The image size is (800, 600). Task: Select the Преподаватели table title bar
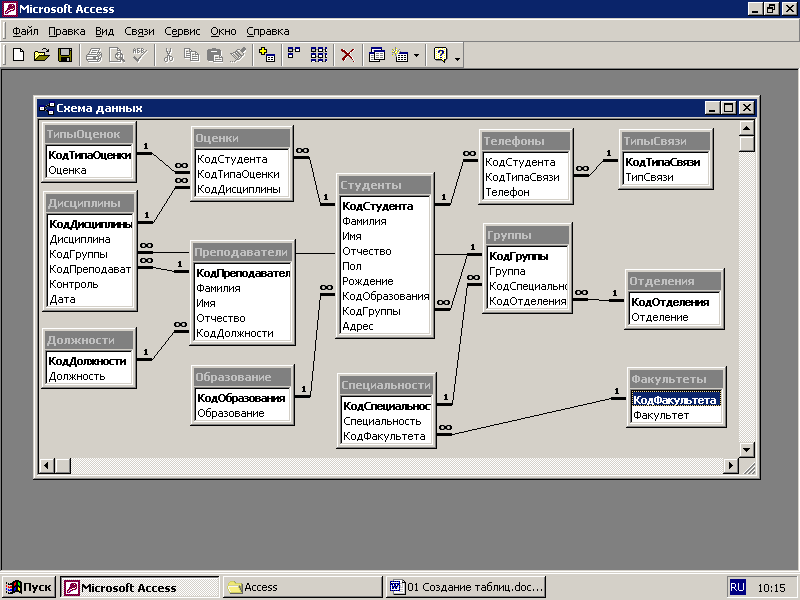241,252
